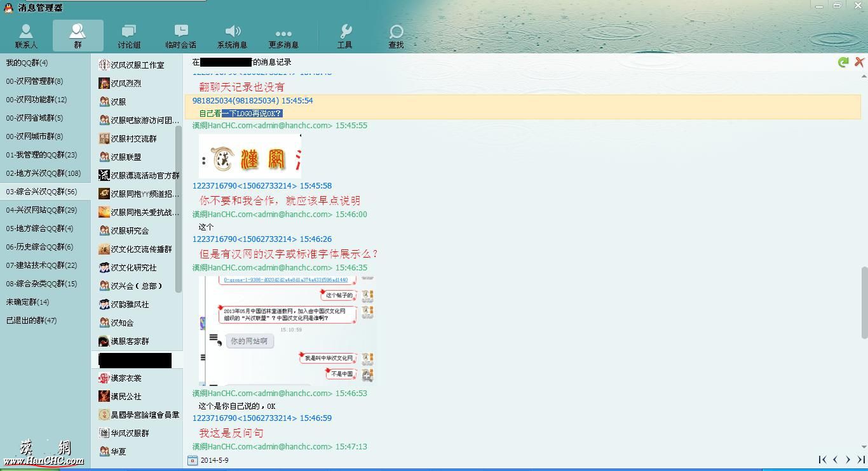Open the 工具 wrench tool menu

pyautogui.click(x=345, y=36)
